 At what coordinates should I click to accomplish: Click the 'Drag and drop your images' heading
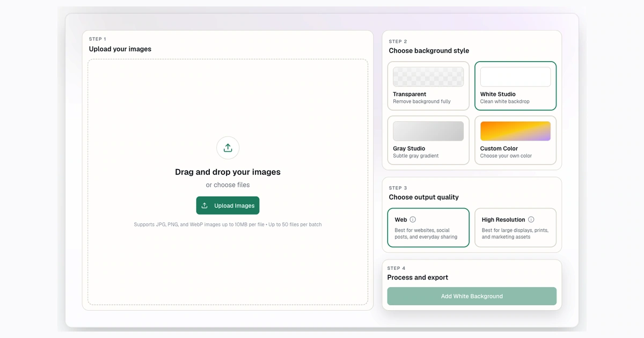point(228,172)
